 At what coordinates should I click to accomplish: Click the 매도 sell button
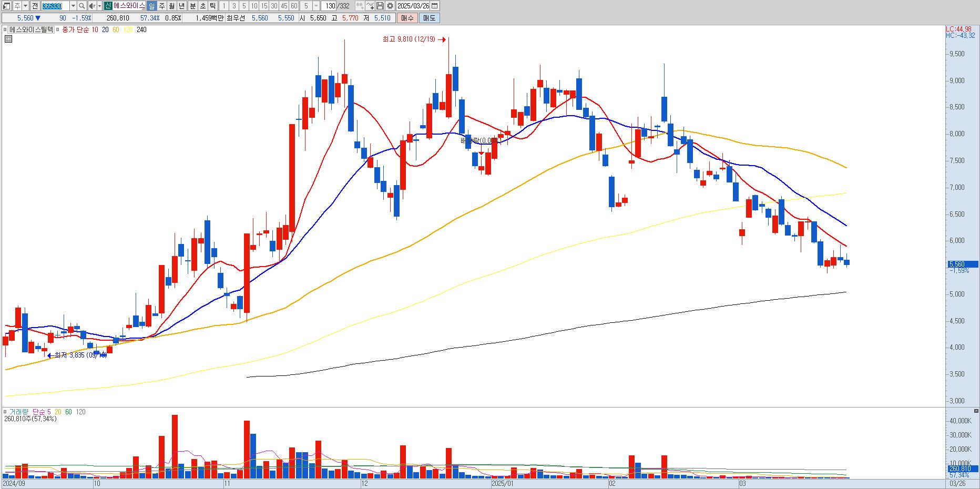tap(429, 18)
